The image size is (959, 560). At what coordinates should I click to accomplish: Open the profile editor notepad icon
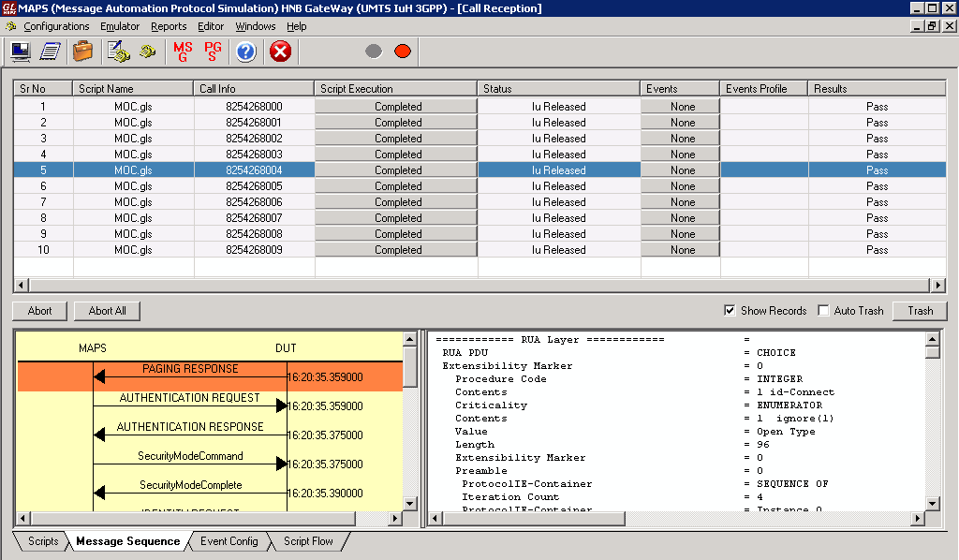51,52
